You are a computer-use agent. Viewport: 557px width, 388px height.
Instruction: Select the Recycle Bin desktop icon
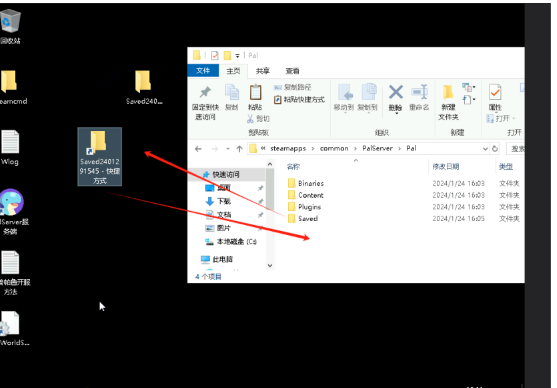[x=10, y=21]
